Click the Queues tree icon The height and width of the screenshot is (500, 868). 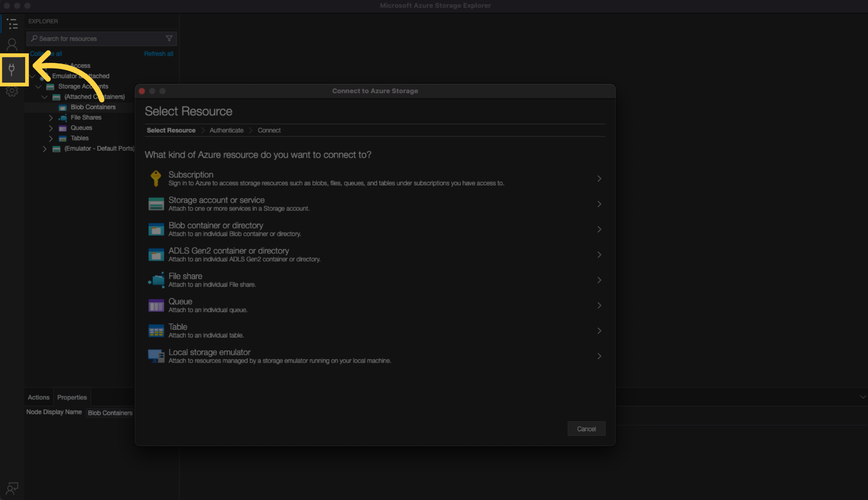tap(63, 128)
